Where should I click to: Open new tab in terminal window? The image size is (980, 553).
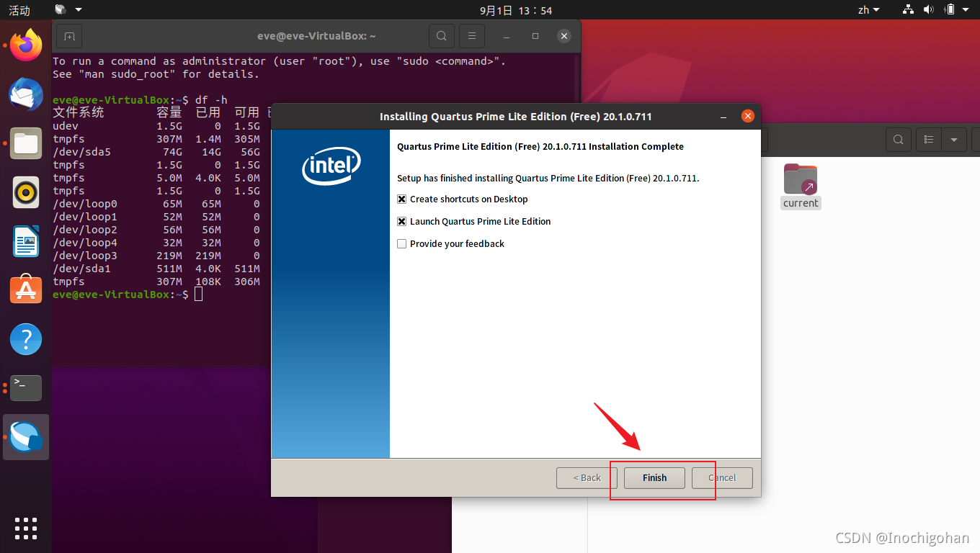pos(69,36)
